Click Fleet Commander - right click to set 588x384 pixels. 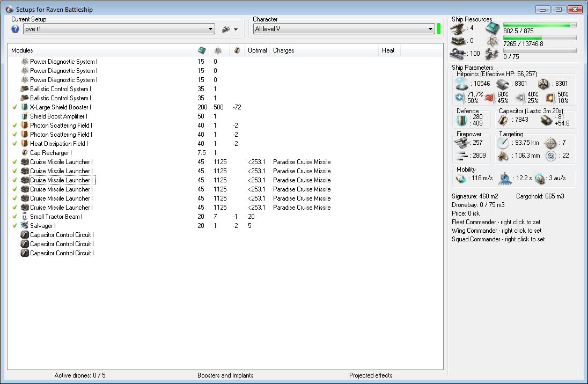tap(496, 222)
